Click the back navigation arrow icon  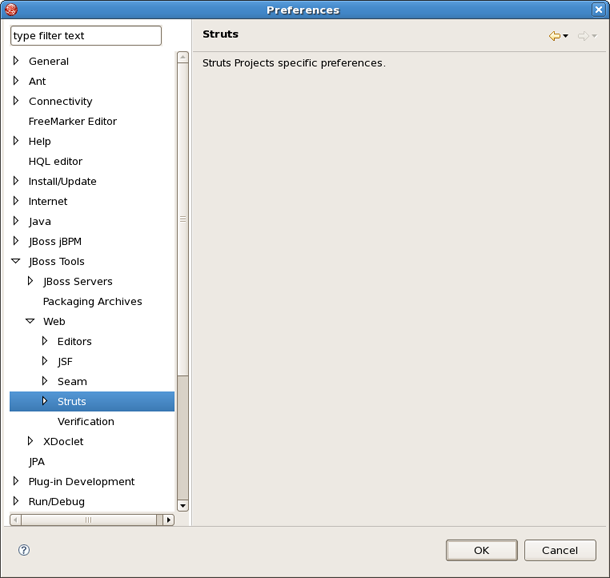[554, 36]
